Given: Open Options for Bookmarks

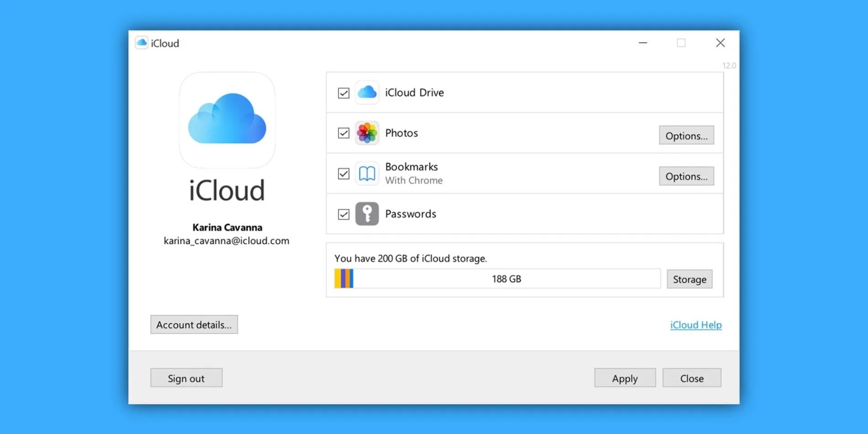Looking at the screenshot, I should pos(686,176).
